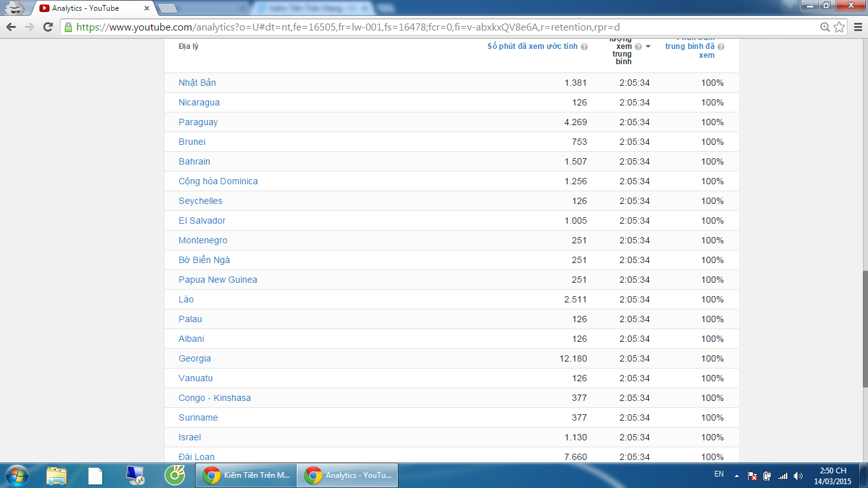Open the Georgia geography link
The height and width of the screenshot is (488, 868).
coord(194,358)
